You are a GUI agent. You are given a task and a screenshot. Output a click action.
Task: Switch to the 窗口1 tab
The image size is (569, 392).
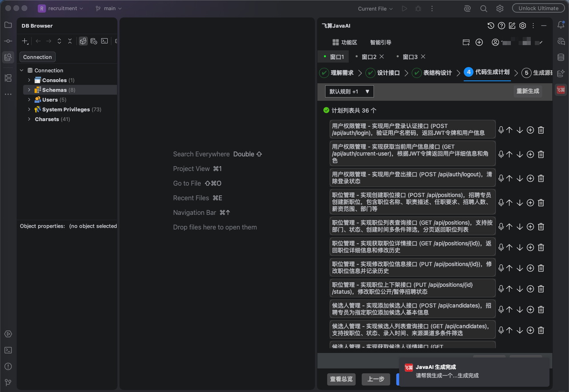tap(333, 57)
